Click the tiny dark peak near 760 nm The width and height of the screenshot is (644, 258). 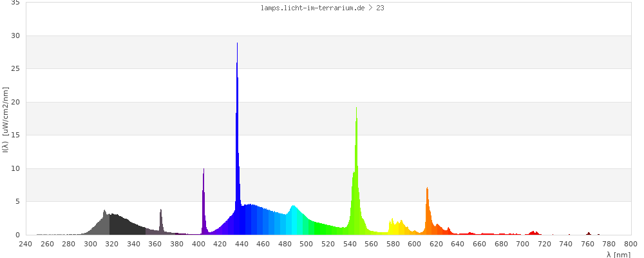pos(588,233)
